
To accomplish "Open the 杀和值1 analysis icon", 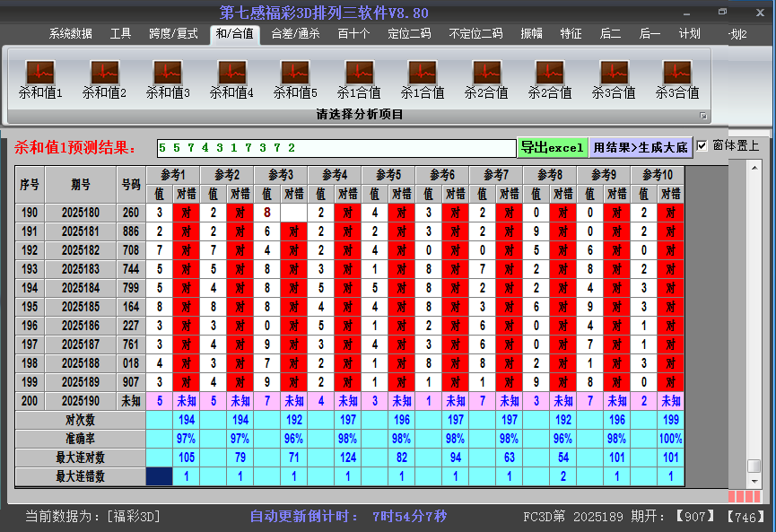I will click(40, 79).
